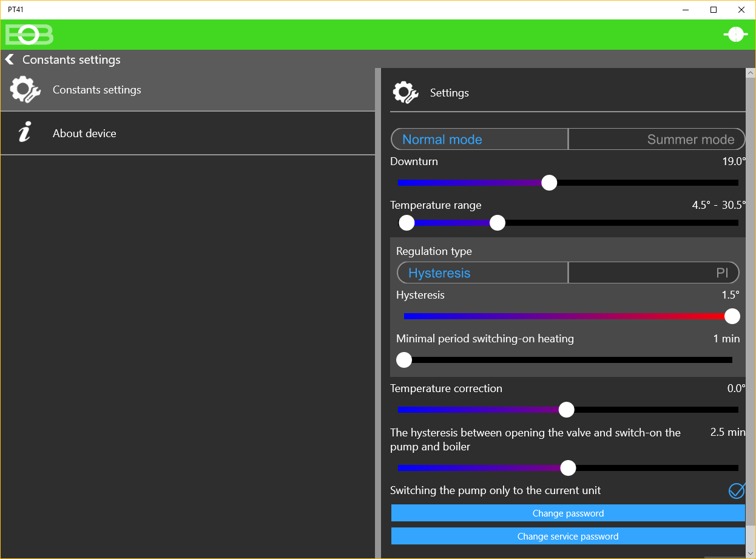756x559 pixels.
Task: Open the About device menu item
Action: (188, 134)
